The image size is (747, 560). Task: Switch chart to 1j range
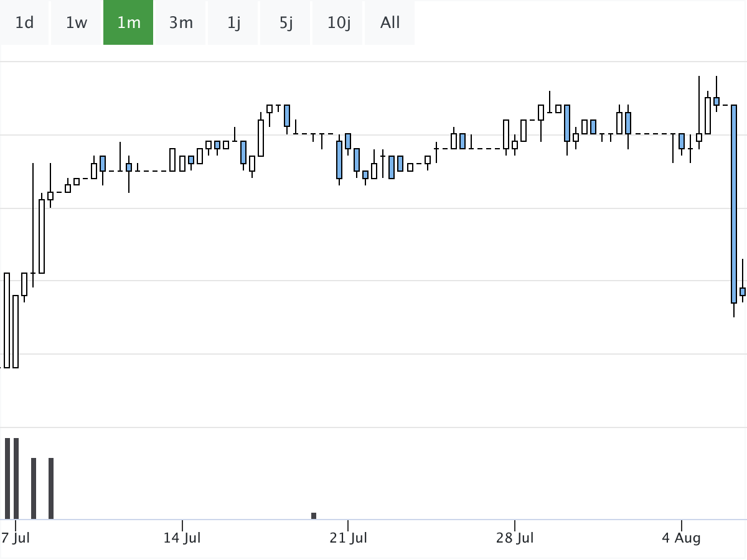tap(233, 23)
